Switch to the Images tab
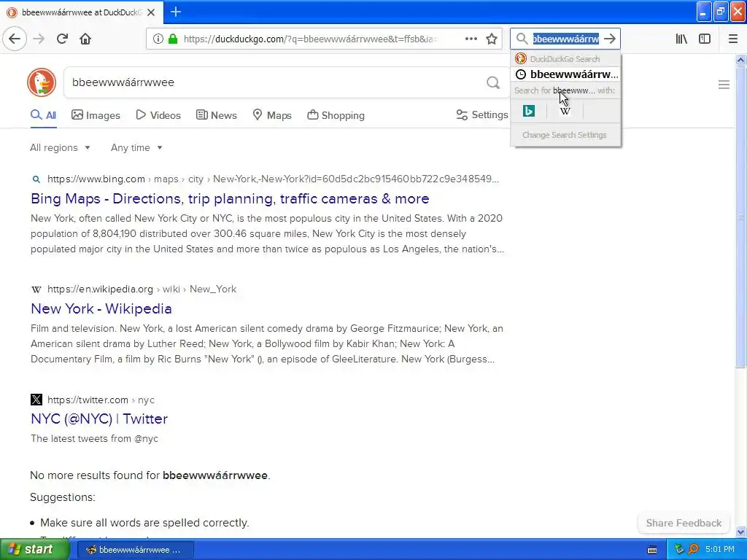This screenshot has width=747, height=560. pyautogui.click(x=96, y=115)
